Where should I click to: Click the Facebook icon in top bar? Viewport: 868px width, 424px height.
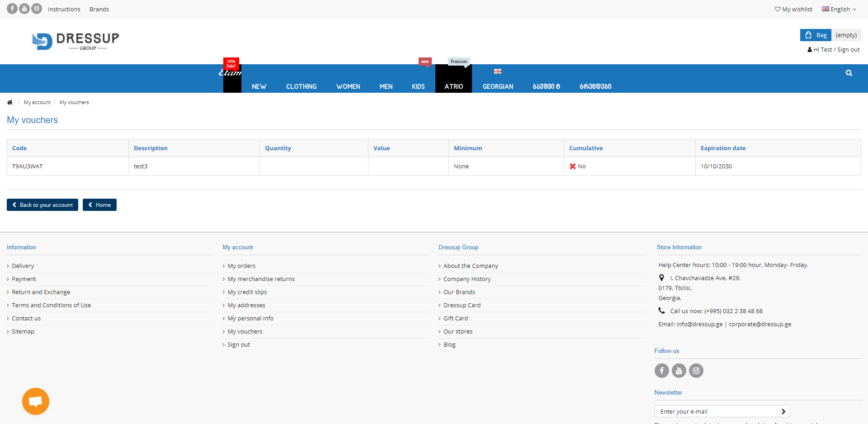(x=12, y=9)
